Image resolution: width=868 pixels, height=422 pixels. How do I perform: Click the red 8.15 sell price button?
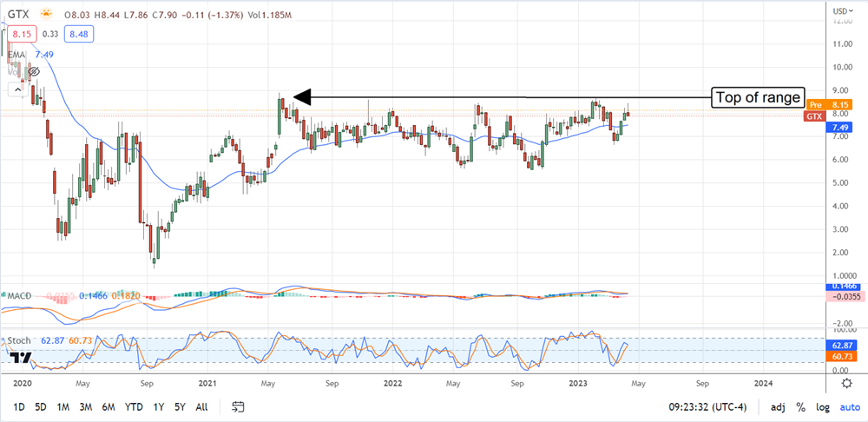click(20, 34)
